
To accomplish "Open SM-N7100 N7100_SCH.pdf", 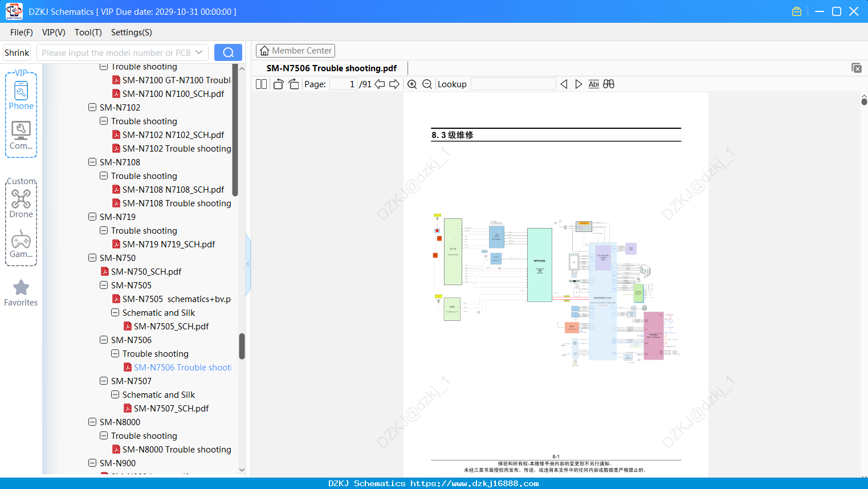I will click(173, 94).
